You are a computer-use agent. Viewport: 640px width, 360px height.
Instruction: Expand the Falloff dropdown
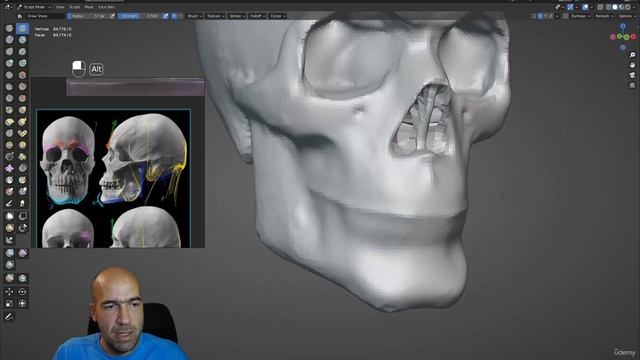(257, 16)
